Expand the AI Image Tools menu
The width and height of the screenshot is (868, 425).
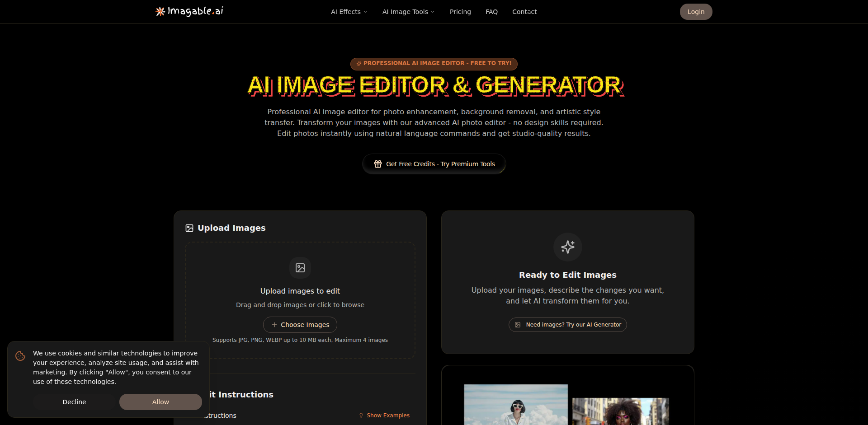point(408,12)
